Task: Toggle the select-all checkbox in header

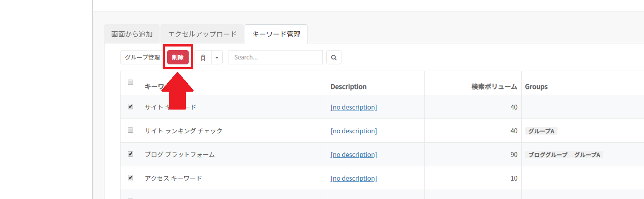Action: point(130,82)
